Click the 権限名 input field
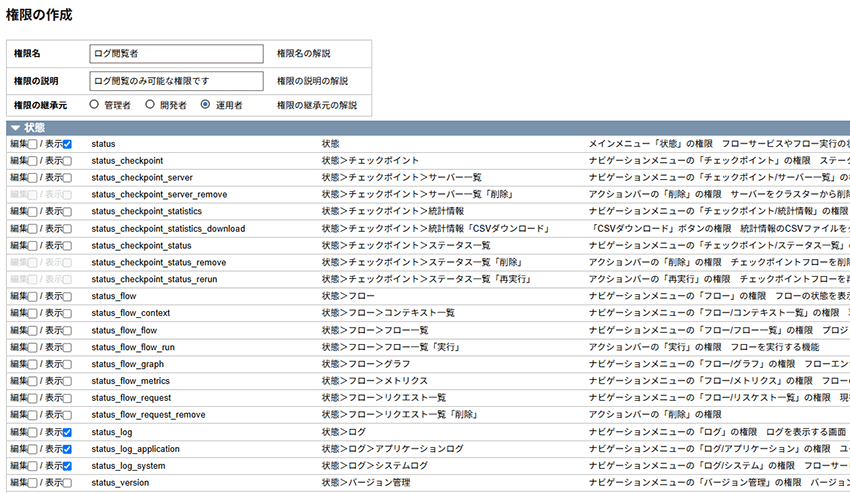850x493 pixels. click(x=176, y=53)
